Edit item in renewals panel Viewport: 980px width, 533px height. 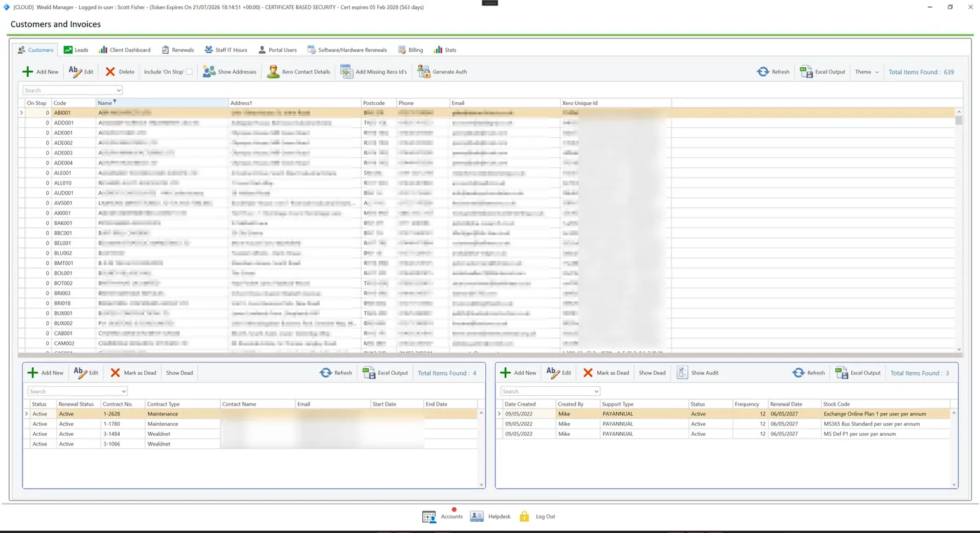(559, 373)
